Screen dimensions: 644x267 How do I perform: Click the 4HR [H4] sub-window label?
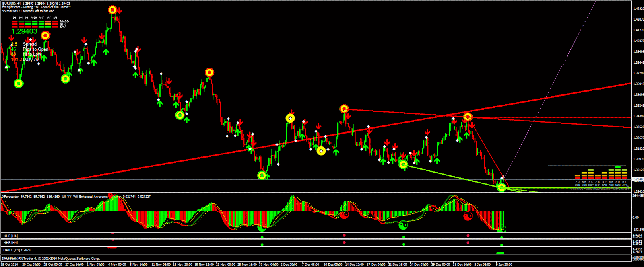[x=11, y=242]
